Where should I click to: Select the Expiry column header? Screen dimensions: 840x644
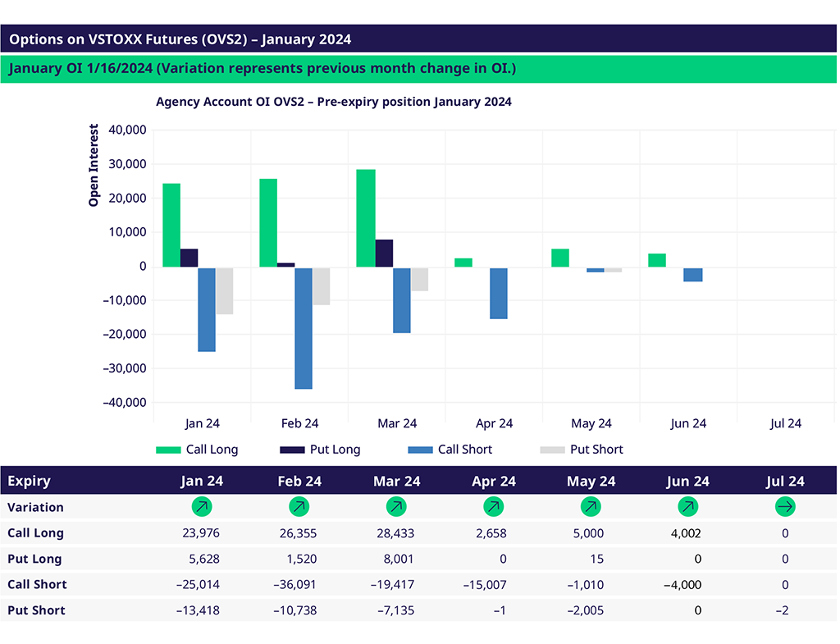click(x=29, y=482)
